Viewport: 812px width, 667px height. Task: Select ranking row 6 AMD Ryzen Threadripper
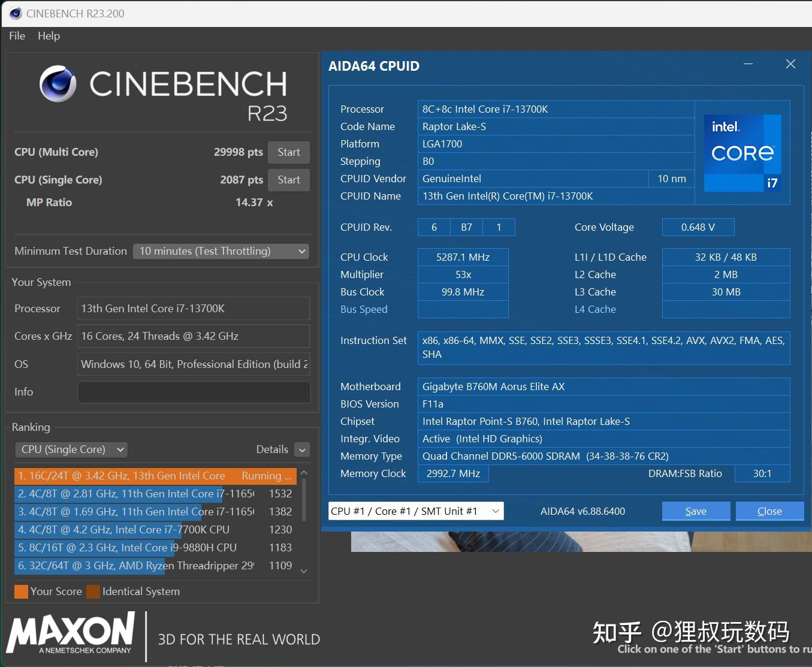coord(155,566)
